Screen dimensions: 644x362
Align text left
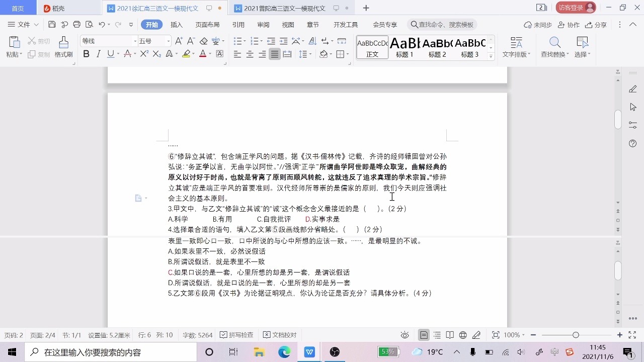click(x=237, y=54)
